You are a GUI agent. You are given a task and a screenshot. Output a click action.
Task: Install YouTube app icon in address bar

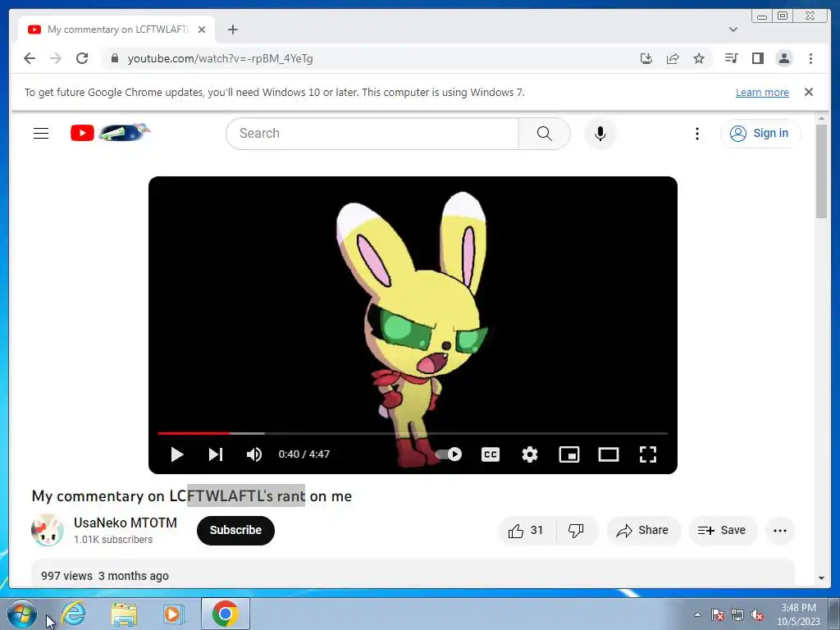[646, 58]
